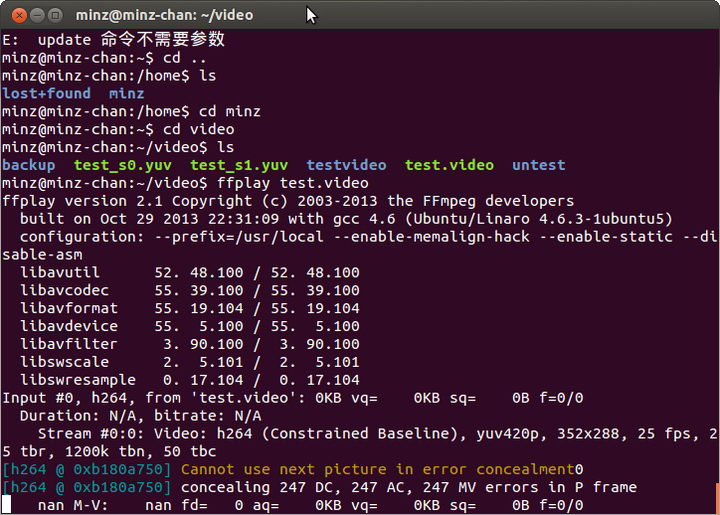Screen dimensions: 720x515
Task: Click the 'ffplay test.video' command text
Action: 292,183
